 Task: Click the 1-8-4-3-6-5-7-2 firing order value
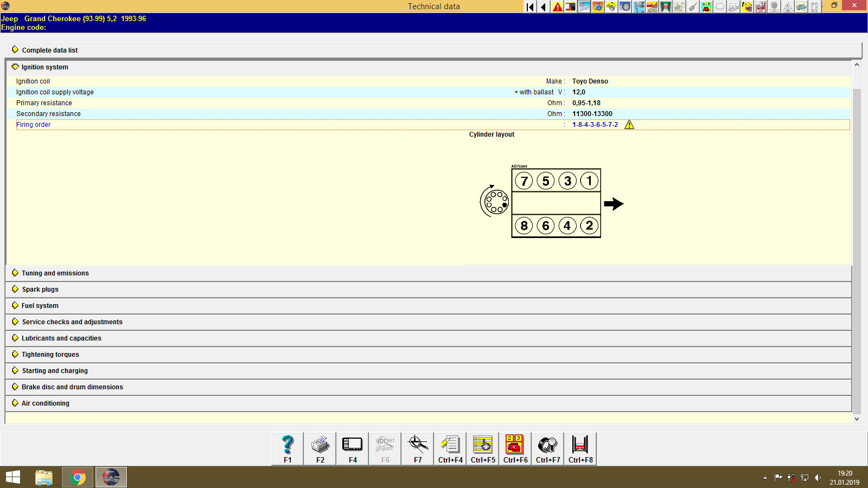tap(595, 125)
